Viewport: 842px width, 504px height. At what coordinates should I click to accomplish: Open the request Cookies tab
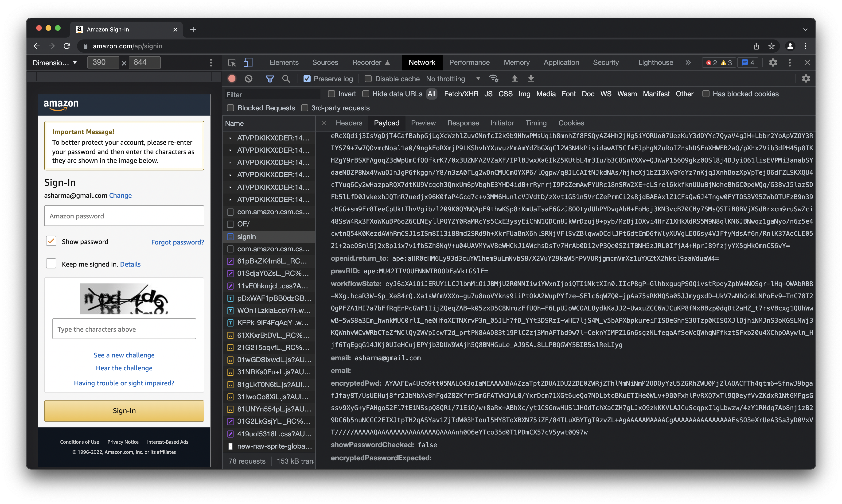pyautogui.click(x=571, y=123)
